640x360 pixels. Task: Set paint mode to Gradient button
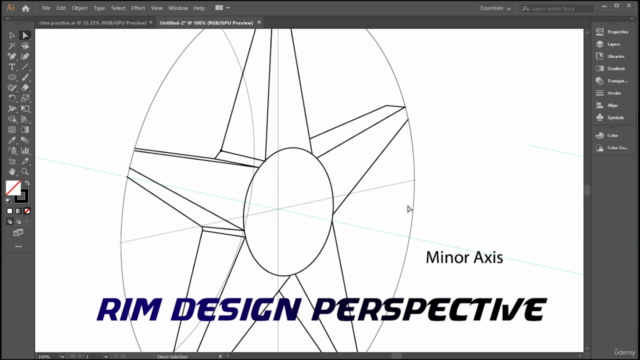18,211
